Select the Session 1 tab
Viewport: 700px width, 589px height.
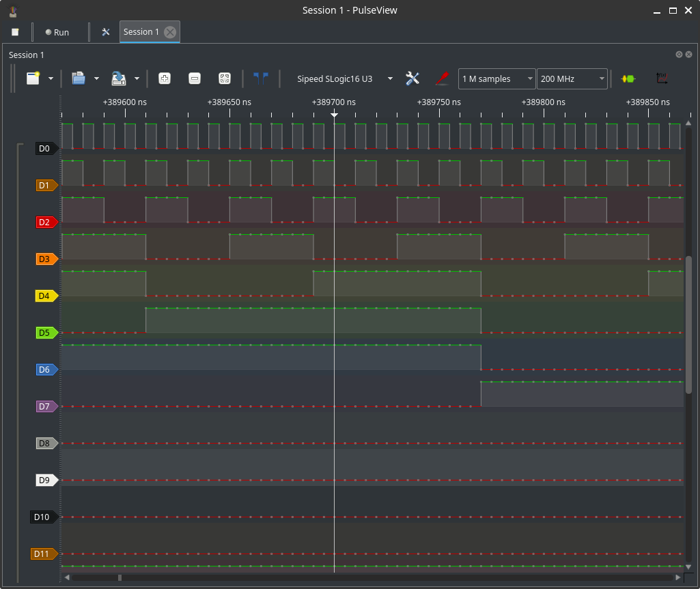tap(141, 32)
